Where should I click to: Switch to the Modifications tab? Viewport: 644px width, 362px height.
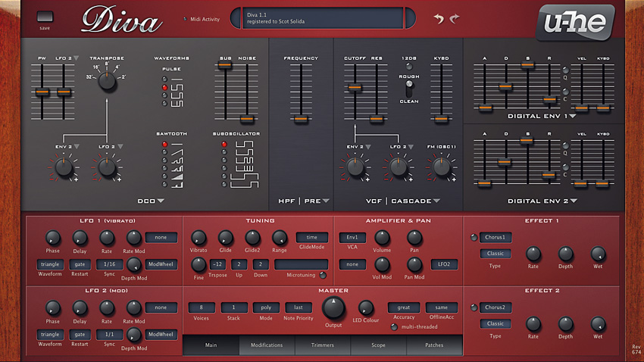pyautogui.click(x=267, y=345)
